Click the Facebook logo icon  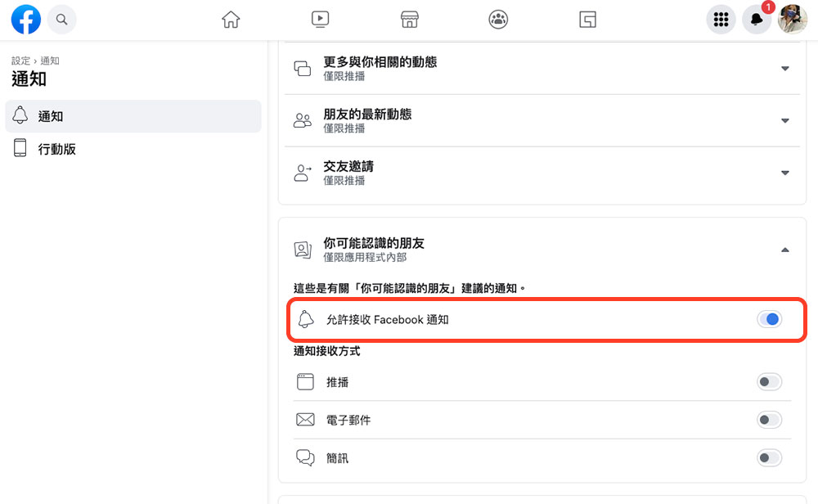[26, 20]
